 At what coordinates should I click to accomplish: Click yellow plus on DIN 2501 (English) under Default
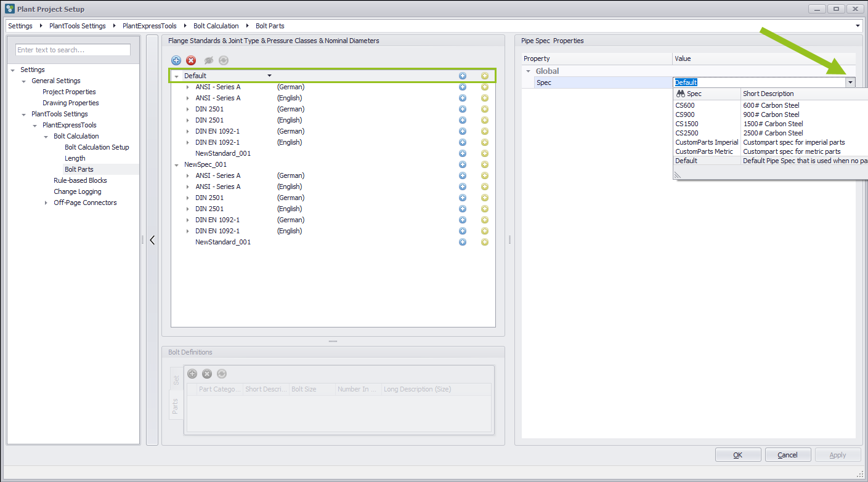tap(485, 120)
